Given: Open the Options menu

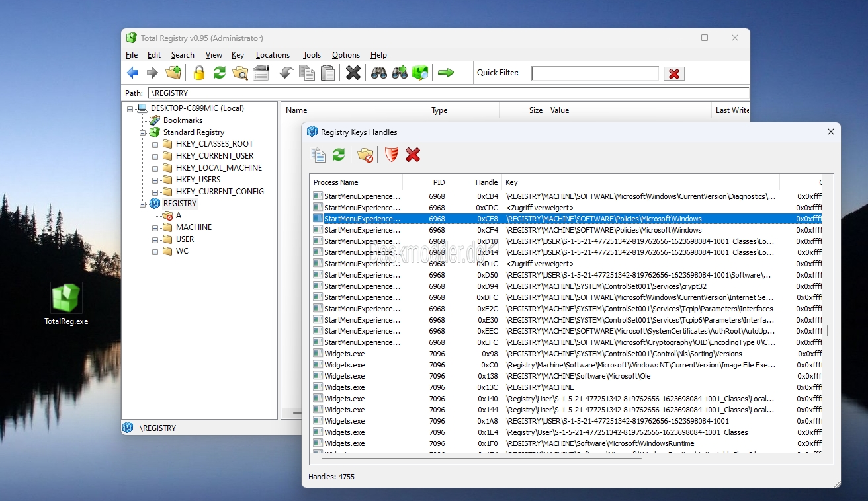Looking at the screenshot, I should coord(346,55).
